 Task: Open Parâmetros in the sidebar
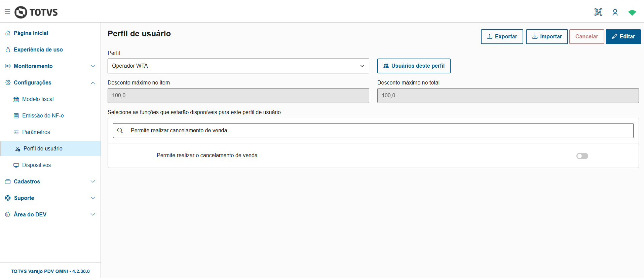pos(36,132)
